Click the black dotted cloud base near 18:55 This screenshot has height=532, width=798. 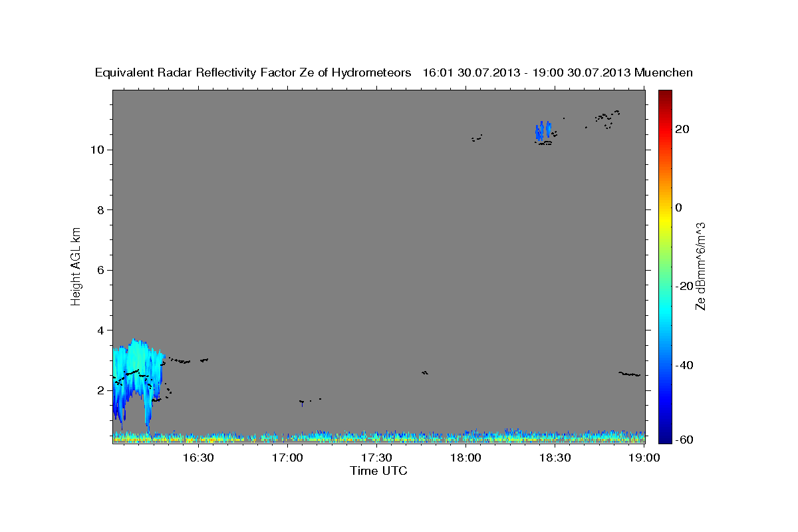click(629, 374)
